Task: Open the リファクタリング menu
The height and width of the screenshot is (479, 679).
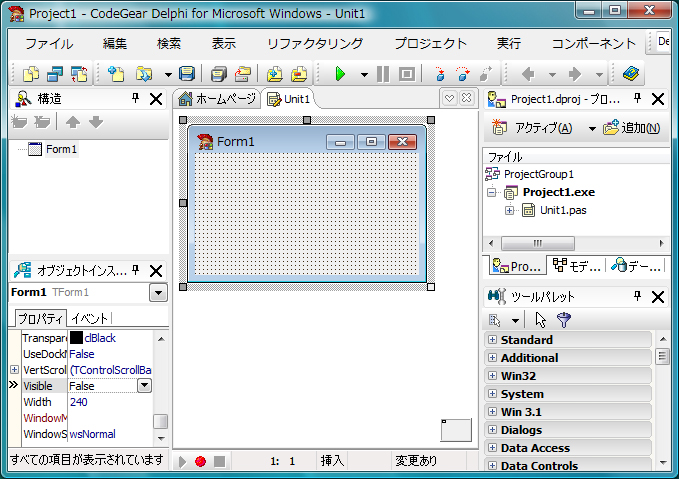Action: tap(315, 43)
